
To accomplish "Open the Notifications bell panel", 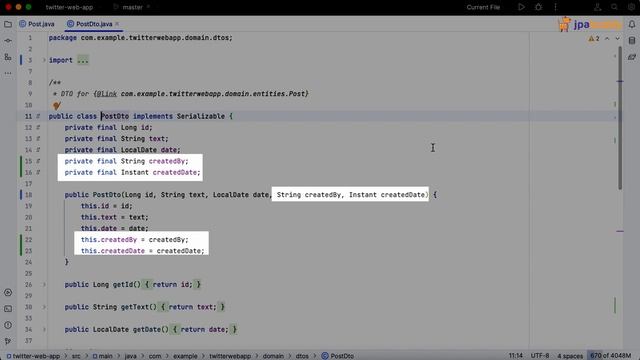I will click(x=631, y=24).
